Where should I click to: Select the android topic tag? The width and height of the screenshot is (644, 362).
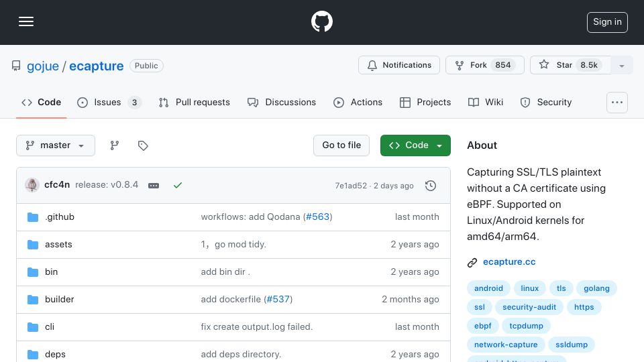[x=488, y=288]
